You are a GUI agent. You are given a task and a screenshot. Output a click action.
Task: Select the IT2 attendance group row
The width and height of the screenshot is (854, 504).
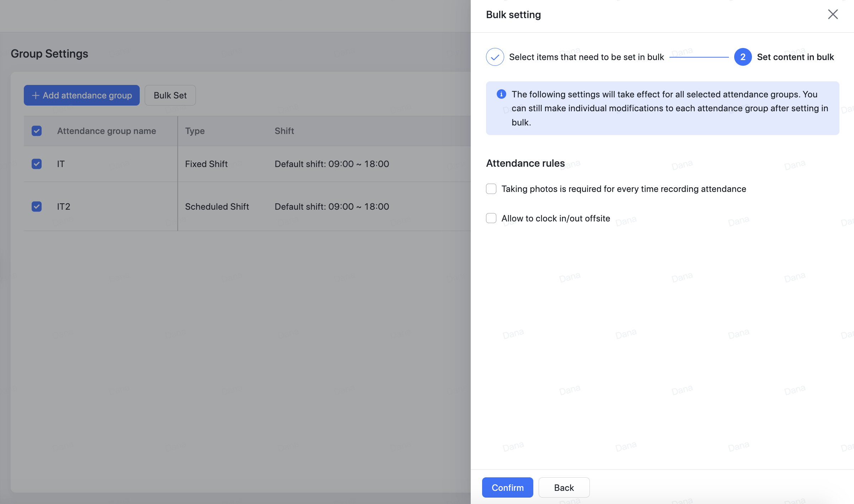pos(63,207)
